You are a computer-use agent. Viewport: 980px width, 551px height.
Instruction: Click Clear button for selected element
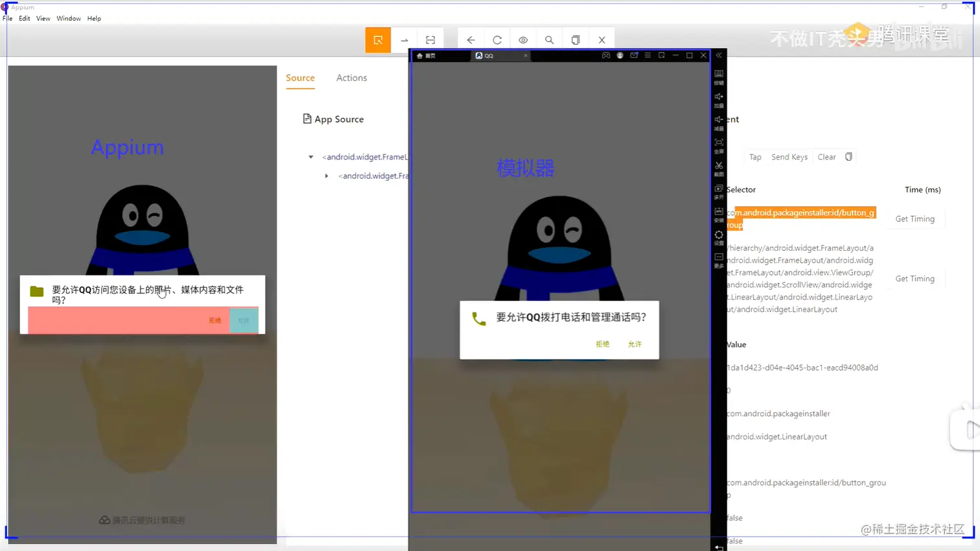click(826, 157)
